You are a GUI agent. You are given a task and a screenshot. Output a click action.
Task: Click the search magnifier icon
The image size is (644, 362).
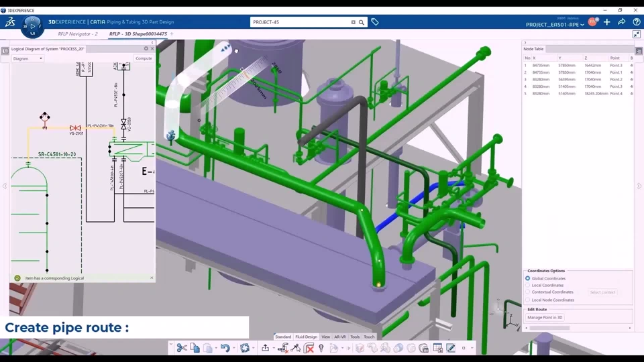pyautogui.click(x=362, y=22)
